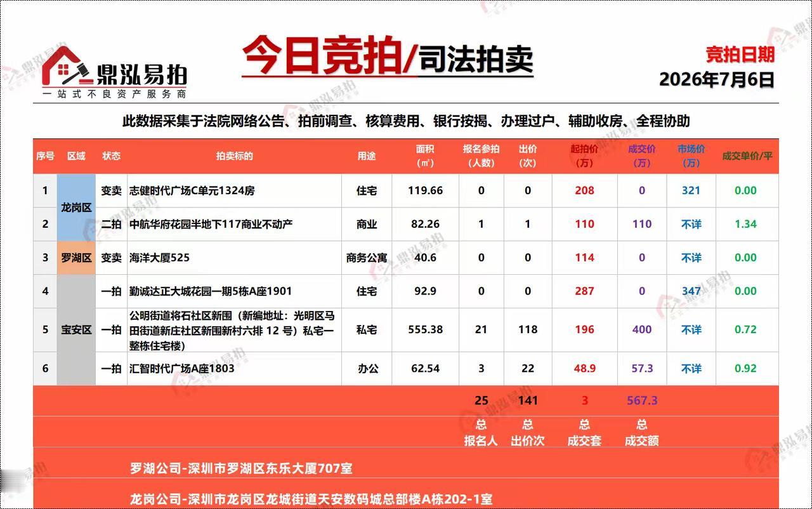Click the area value 62.54
Screen dimensions: 812x509
pos(425,369)
